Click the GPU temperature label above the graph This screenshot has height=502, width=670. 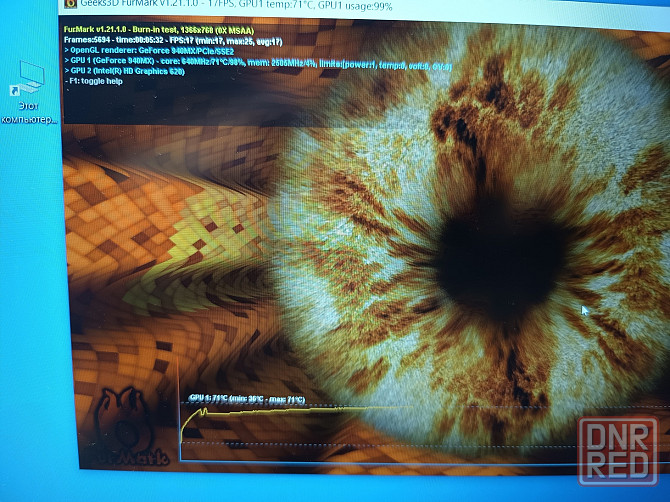(246, 399)
